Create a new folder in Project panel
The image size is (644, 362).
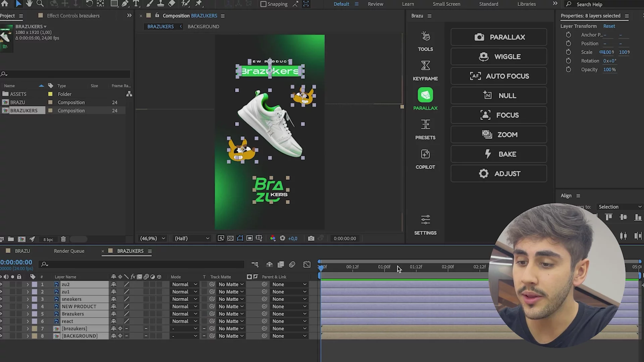click(11, 239)
